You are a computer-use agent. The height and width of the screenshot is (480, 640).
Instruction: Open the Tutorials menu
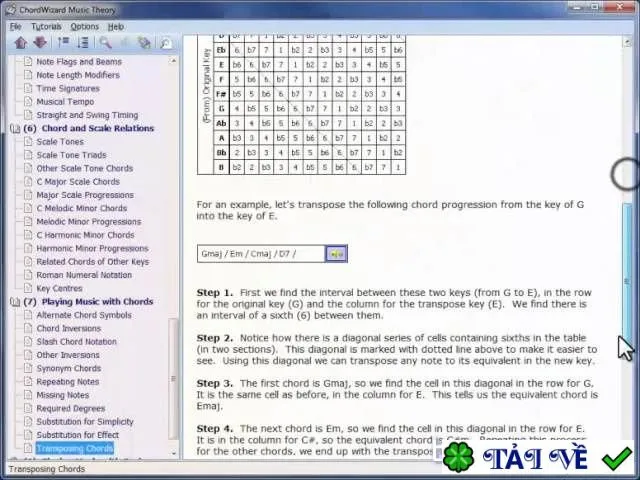[x=46, y=27]
